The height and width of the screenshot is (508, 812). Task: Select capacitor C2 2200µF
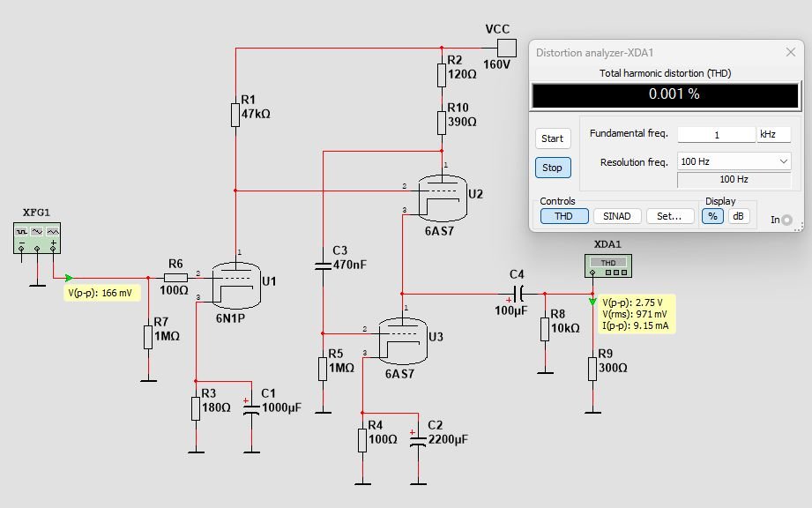(418, 440)
